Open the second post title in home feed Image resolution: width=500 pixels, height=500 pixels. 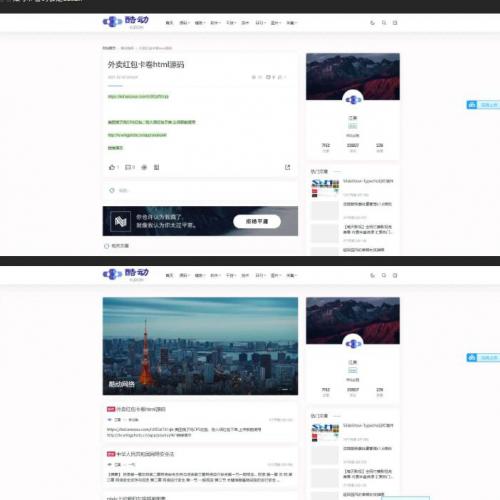[145, 454]
